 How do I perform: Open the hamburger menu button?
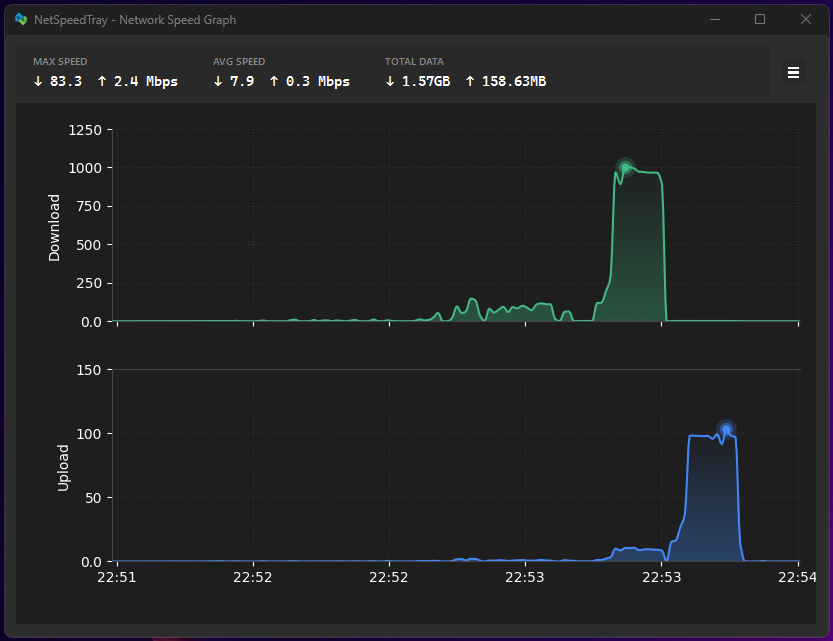(x=793, y=72)
